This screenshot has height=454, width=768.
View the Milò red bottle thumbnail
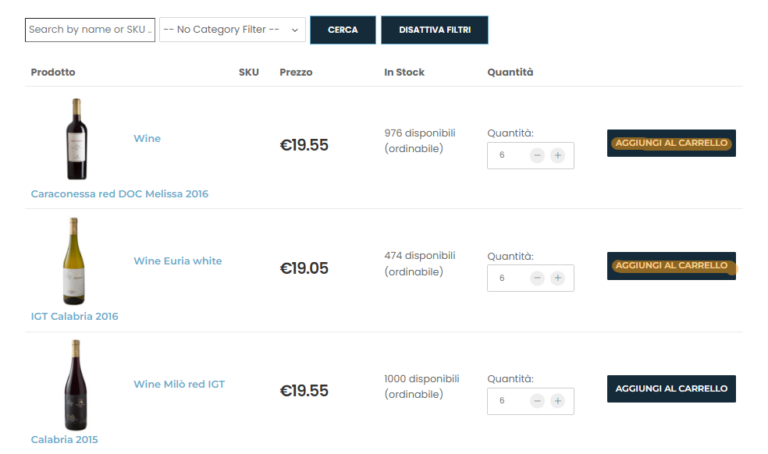[x=76, y=385]
